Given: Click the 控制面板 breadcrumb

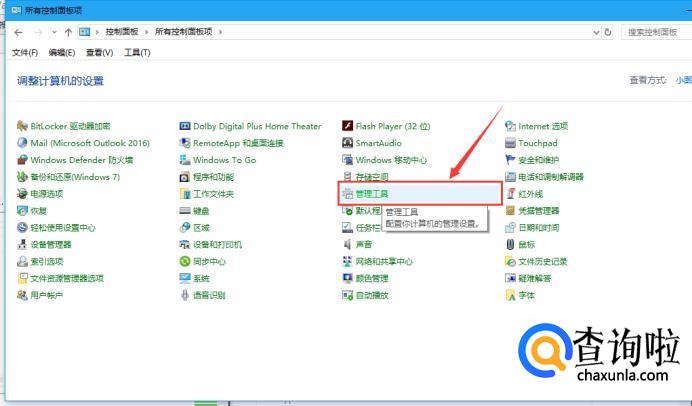Looking at the screenshot, I should coord(122,32).
